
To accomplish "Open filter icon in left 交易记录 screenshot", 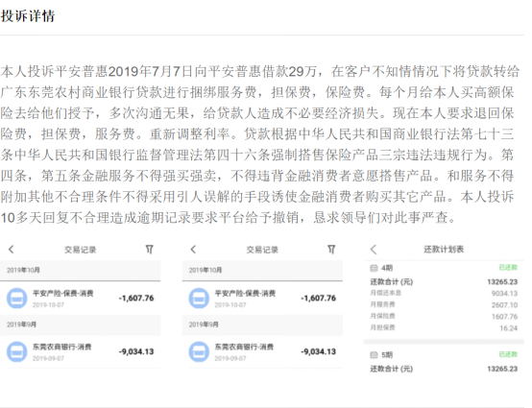I will [x=149, y=250].
